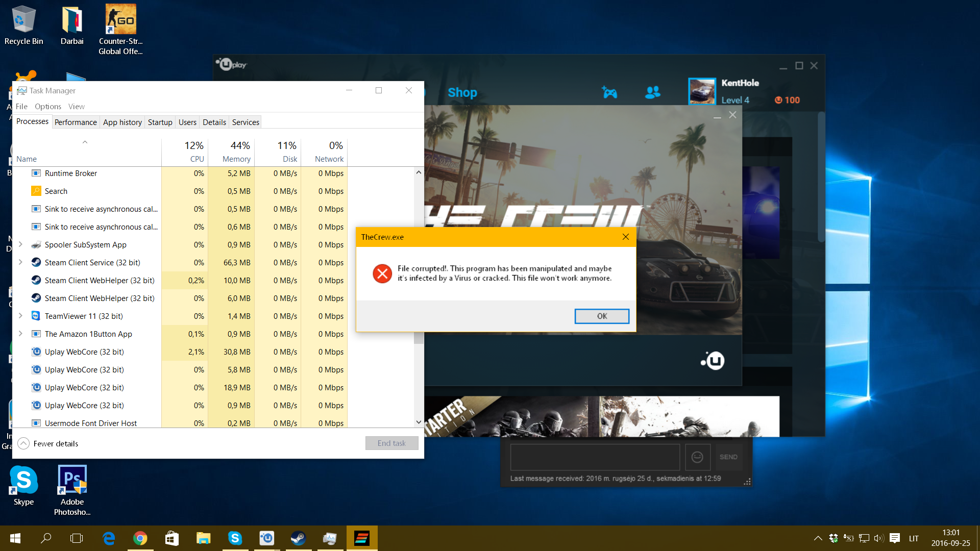This screenshot has height=551, width=980.
Task: Expand TeamViewer 11 process
Action: click(x=20, y=316)
